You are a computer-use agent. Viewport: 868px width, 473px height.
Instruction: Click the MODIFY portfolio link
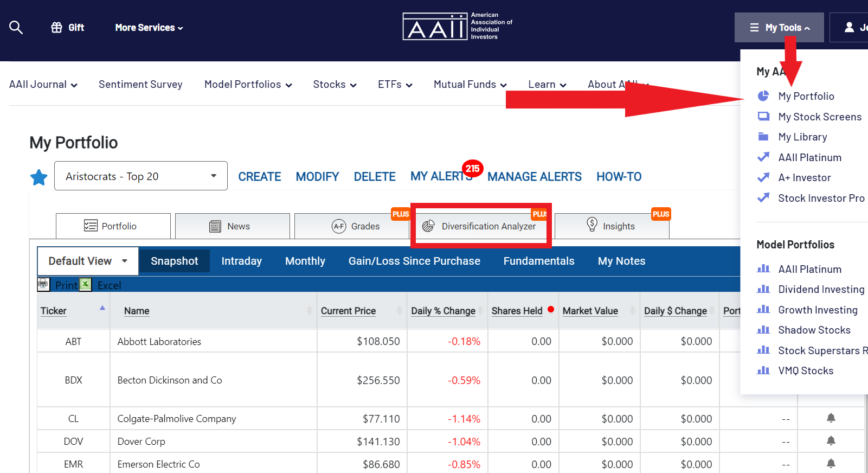point(317,177)
